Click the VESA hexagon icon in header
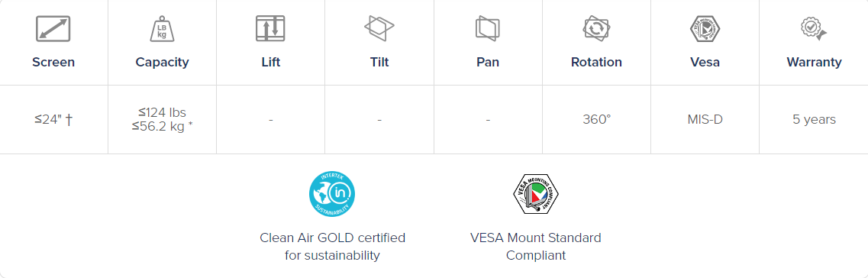The width and height of the screenshot is (868, 278). pyautogui.click(x=705, y=28)
